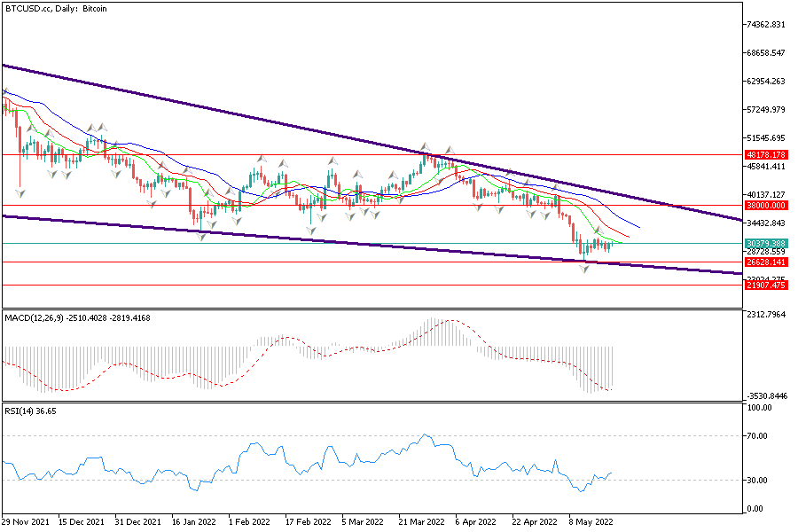
Task: Click the 21907.475 price level label
Action: [767, 285]
